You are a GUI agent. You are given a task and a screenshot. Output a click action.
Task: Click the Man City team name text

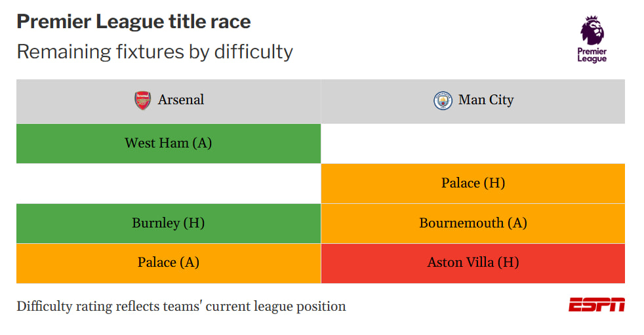pyautogui.click(x=486, y=100)
